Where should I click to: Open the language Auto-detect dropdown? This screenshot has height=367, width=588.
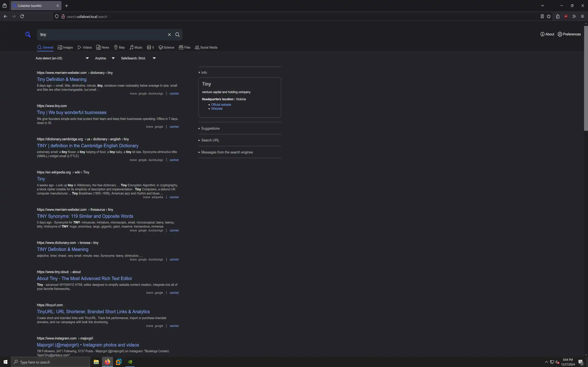(62, 58)
